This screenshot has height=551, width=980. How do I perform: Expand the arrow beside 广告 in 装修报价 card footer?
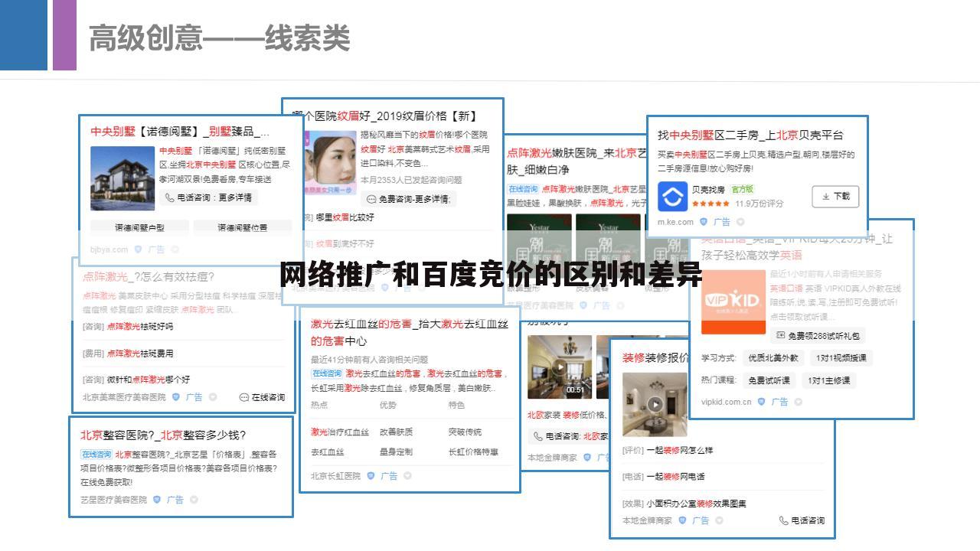point(720,520)
